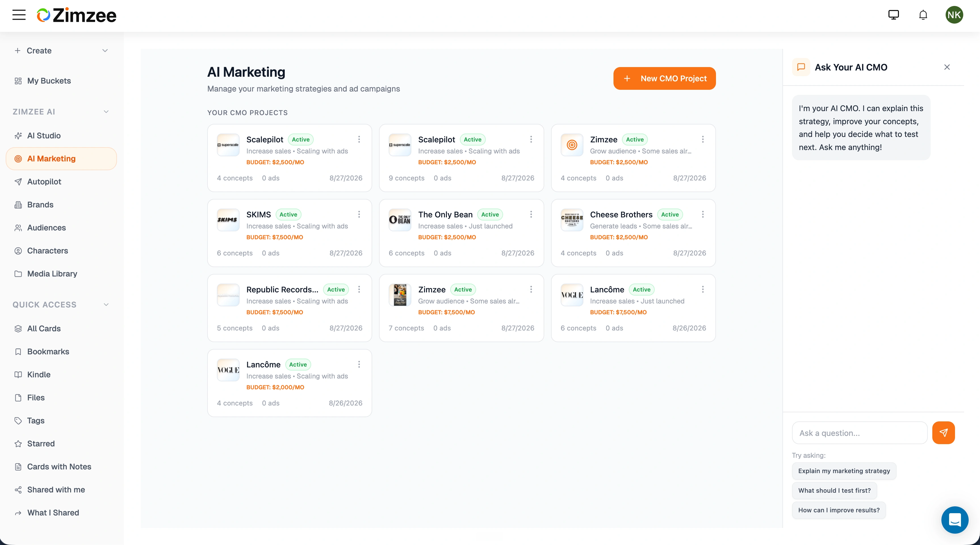Screen dimensions: 980x545
Task: Select AI Marketing in sidebar
Action: [x=61, y=159]
